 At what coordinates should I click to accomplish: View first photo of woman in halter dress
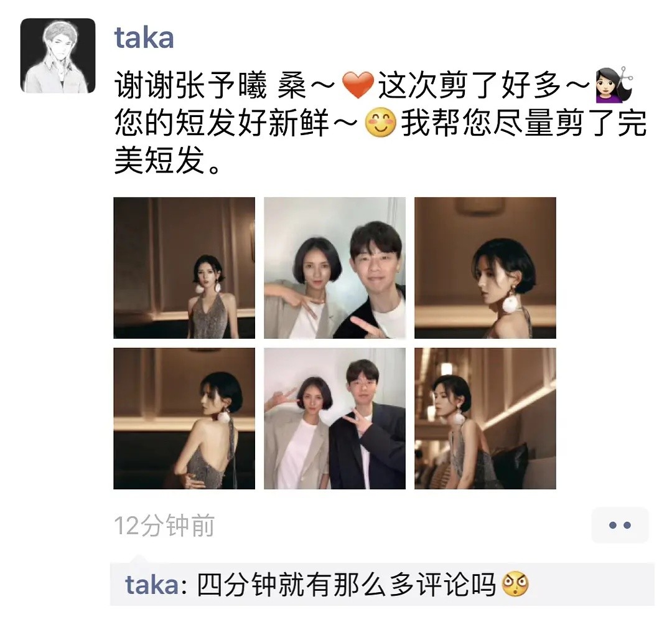tap(184, 268)
